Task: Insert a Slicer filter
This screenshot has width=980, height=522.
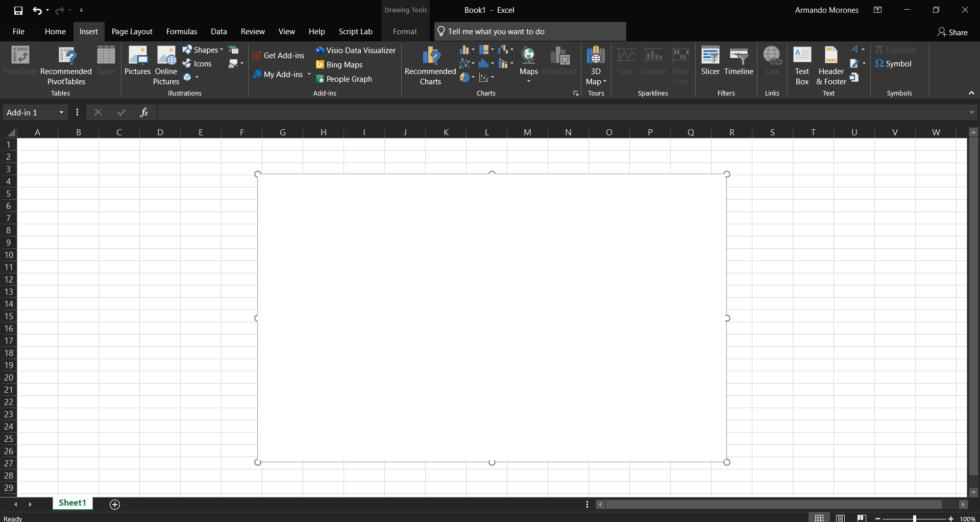Action: tap(710, 61)
